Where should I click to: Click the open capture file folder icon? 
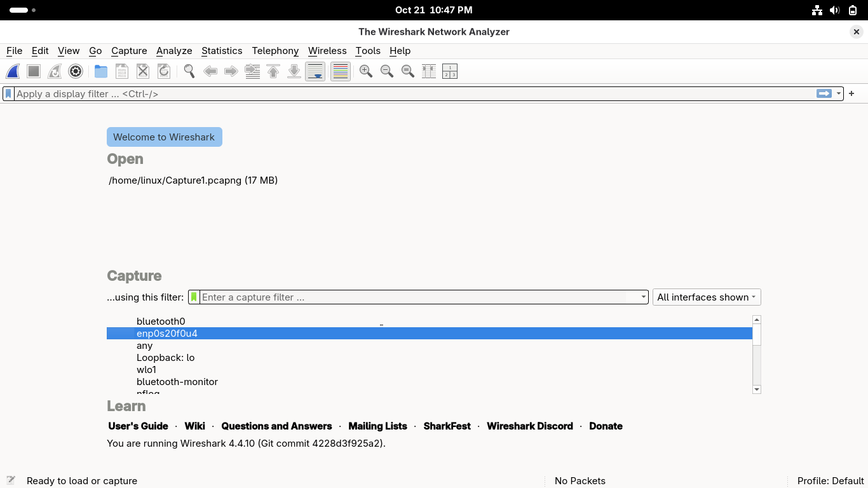(x=100, y=72)
